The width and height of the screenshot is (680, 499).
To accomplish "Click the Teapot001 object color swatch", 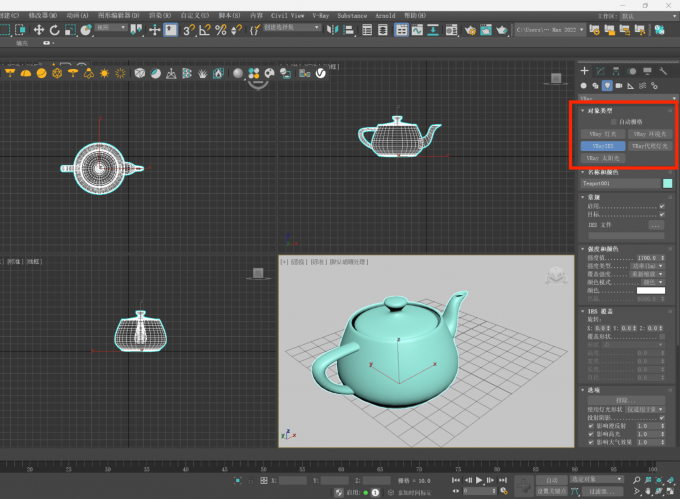I will pos(667,184).
